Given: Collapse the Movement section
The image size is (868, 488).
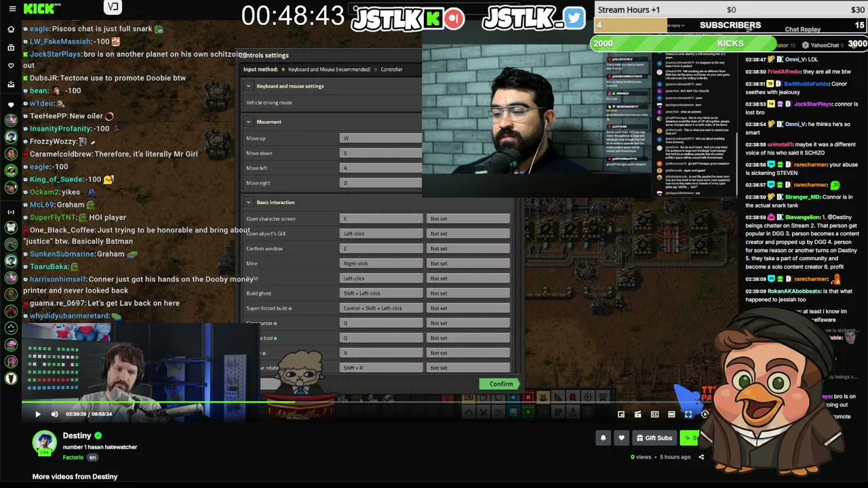Looking at the screenshot, I should coord(249,122).
